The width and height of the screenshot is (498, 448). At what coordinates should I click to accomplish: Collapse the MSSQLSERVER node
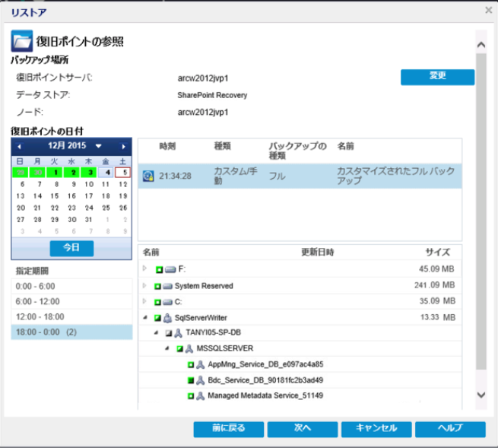tap(167, 348)
